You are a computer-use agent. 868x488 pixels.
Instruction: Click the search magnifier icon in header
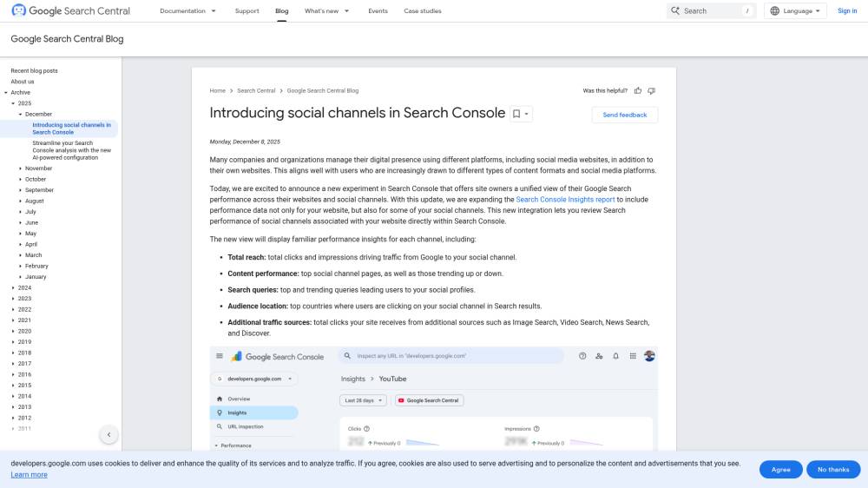(675, 10)
